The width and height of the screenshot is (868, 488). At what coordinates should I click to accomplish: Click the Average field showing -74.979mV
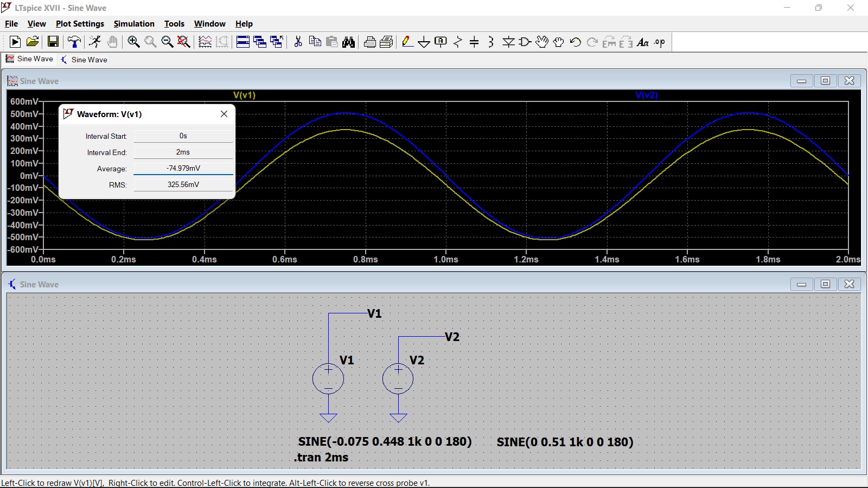[x=183, y=169]
